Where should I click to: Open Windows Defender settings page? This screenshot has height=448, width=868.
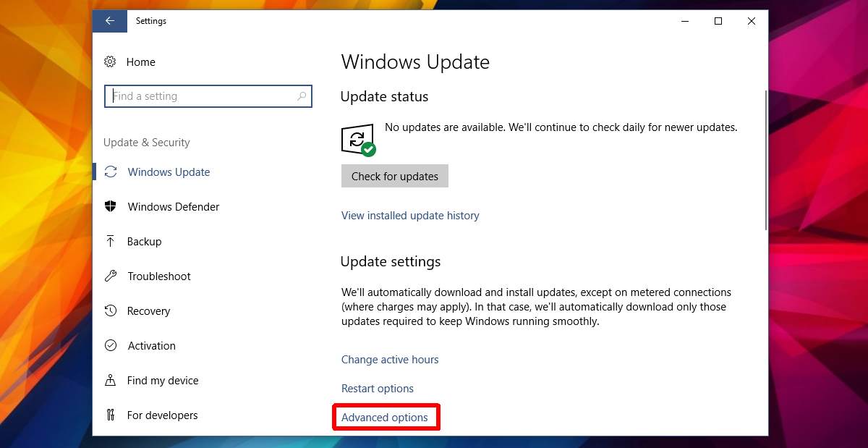pos(174,207)
